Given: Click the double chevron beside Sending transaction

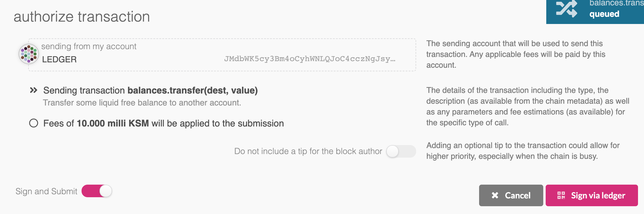Looking at the screenshot, I should [34, 90].
